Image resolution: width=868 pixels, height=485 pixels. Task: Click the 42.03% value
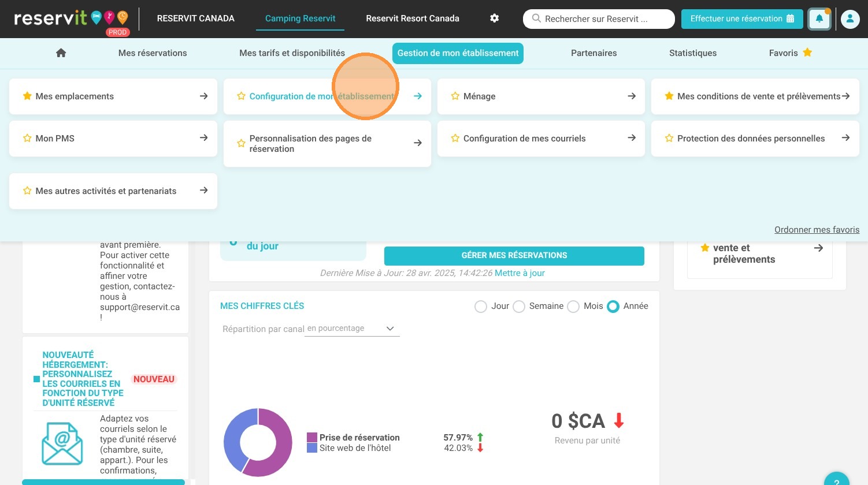[x=458, y=448]
